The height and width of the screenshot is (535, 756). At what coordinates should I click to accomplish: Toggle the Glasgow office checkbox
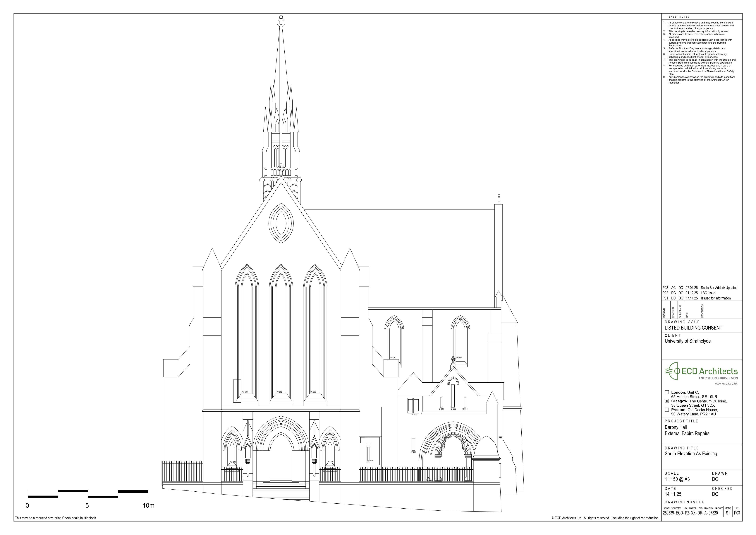coord(667,401)
